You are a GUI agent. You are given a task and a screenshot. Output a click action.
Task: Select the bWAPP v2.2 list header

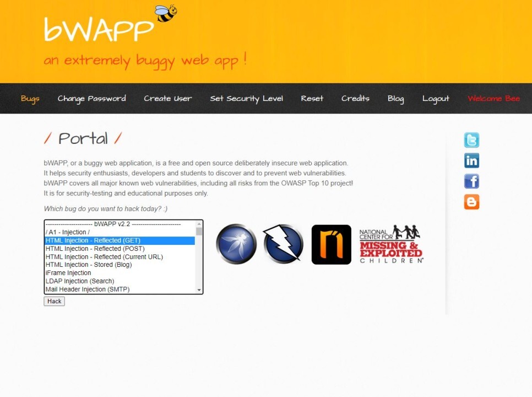click(120, 224)
